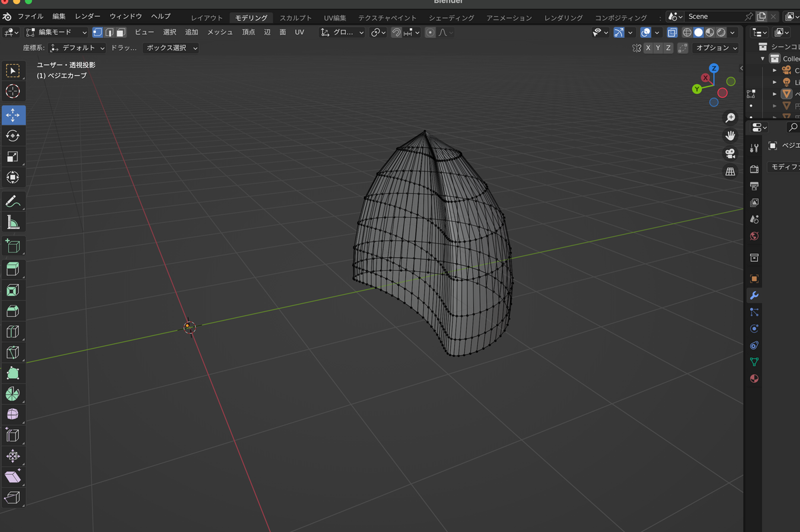Open the 編集モード mode dropdown
800x532 pixels.
57,32
